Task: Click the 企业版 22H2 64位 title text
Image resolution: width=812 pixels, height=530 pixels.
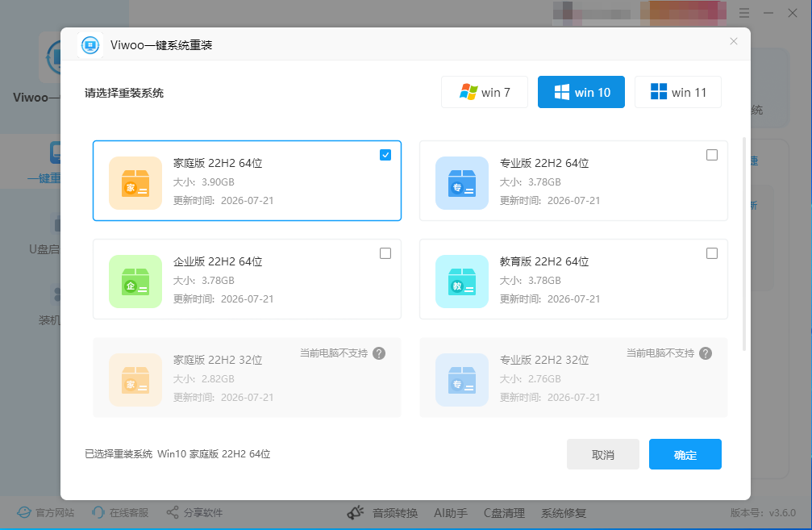Action: (x=218, y=261)
